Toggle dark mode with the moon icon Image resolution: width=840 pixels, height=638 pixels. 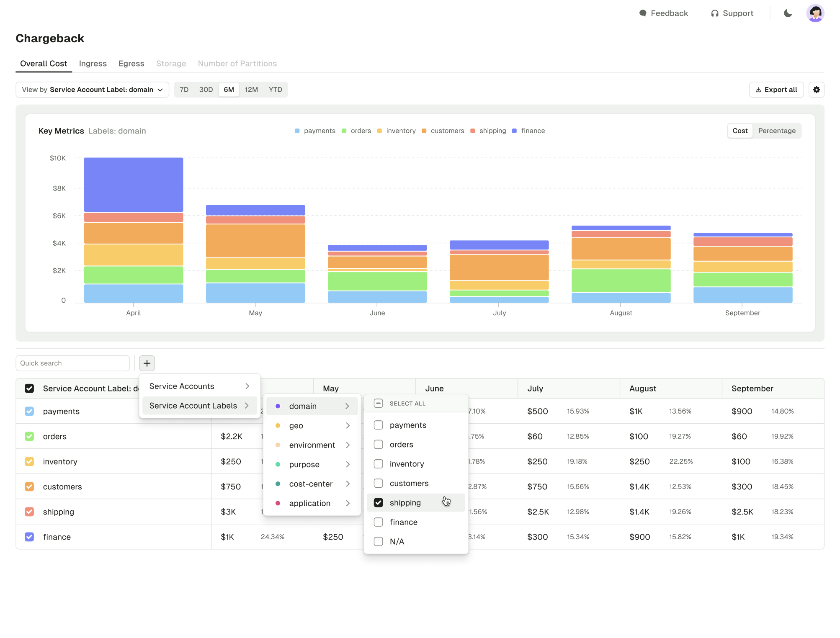point(788,13)
